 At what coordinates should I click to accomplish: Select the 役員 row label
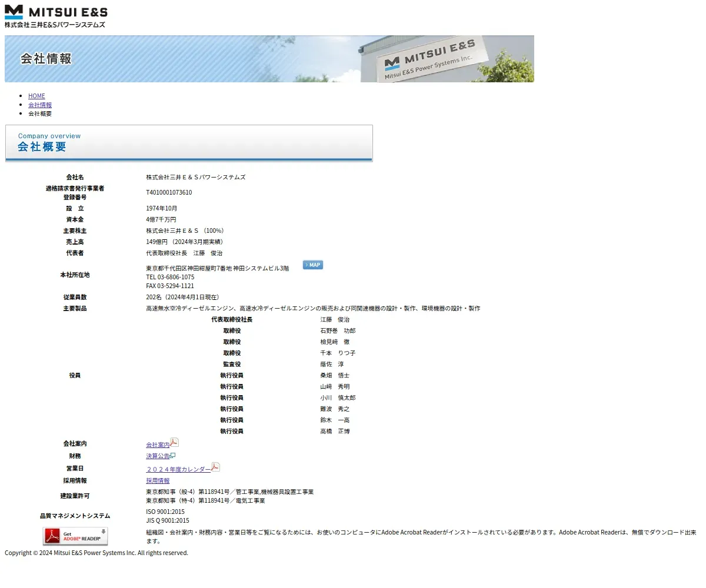click(75, 375)
